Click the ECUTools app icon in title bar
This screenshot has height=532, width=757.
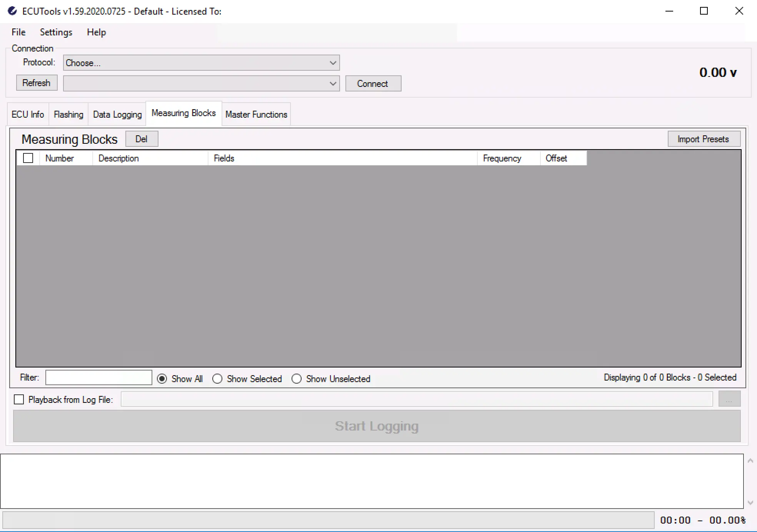12,11
